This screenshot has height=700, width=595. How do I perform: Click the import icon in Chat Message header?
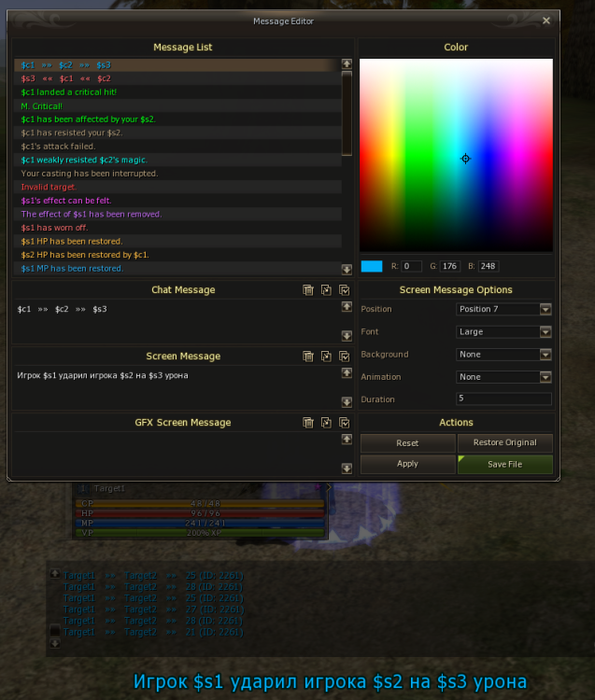click(326, 290)
